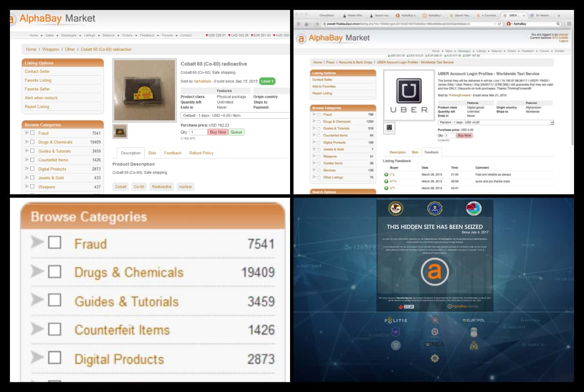Image resolution: width=584 pixels, height=392 pixels.
Task: Click the Logout link on the UBER page
Action: [x=563, y=41]
